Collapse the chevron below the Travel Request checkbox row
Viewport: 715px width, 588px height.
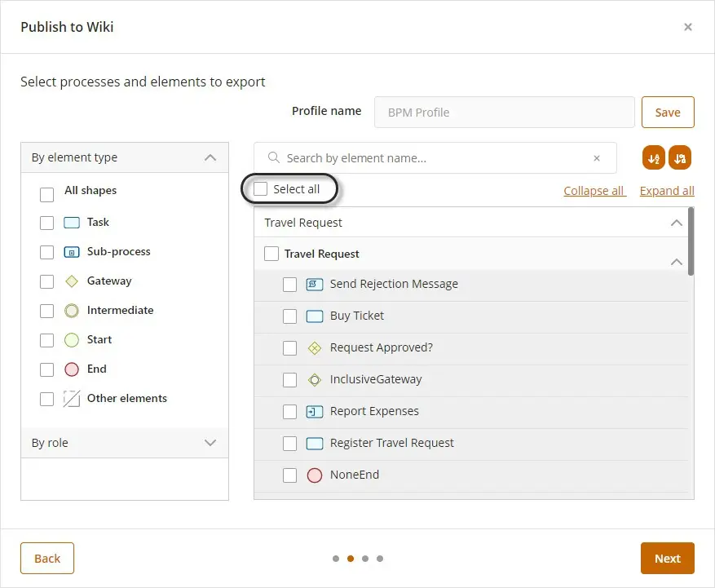[x=677, y=262]
